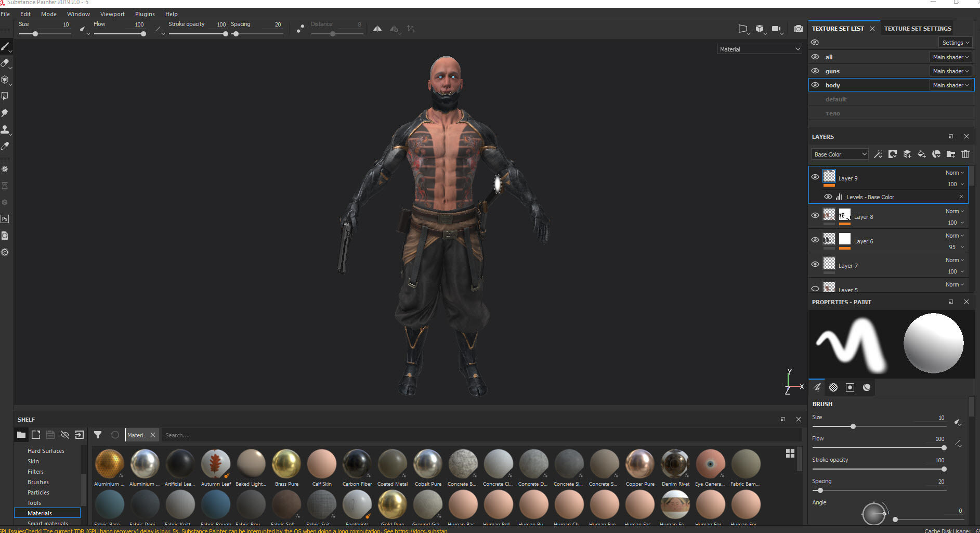The height and width of the screenshot is (533, 980).
Task: Add a mask to the layer
Action: 893,154
